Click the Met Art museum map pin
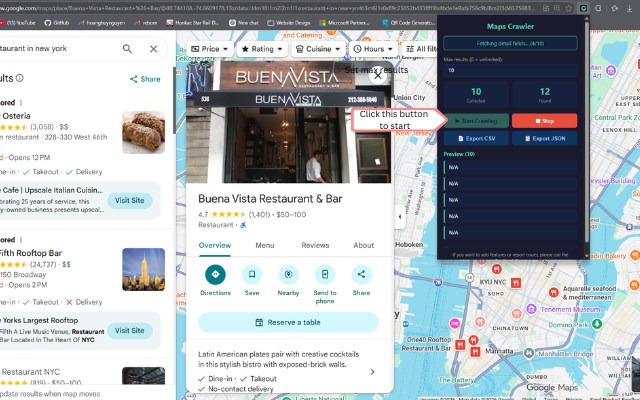640x400 pixels. tap(611, 71)
